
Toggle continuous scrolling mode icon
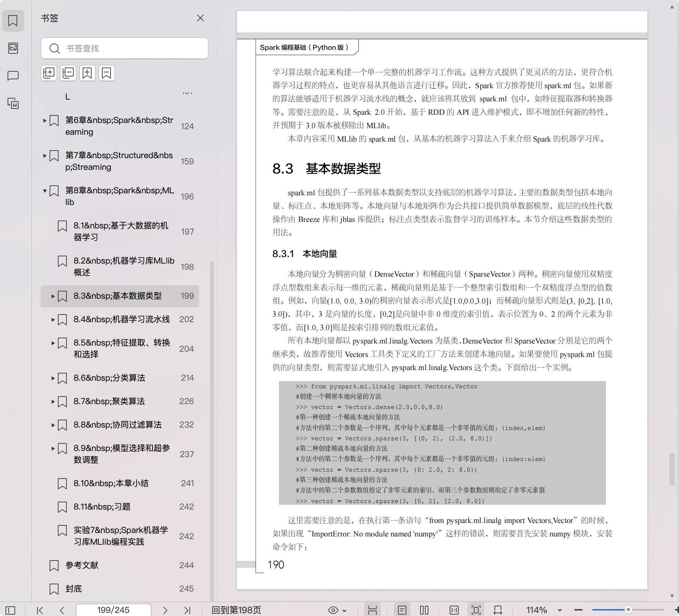(x=373, y=610)
